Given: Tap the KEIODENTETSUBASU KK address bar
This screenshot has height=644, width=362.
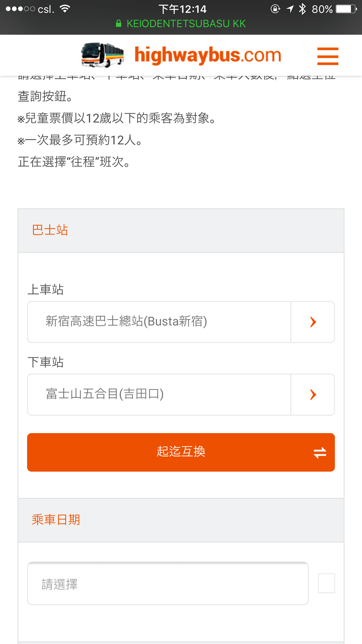Looking at the screenshot, I should (186, 24).
